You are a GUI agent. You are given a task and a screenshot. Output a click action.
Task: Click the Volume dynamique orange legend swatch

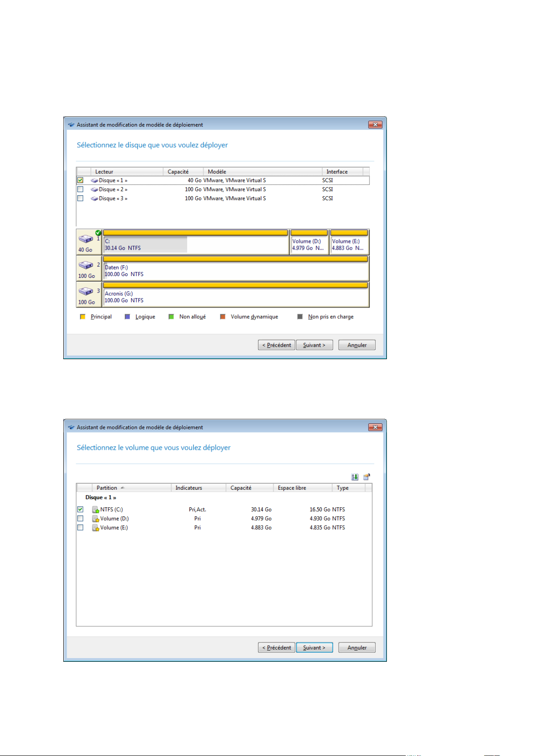tap(223, 317)
